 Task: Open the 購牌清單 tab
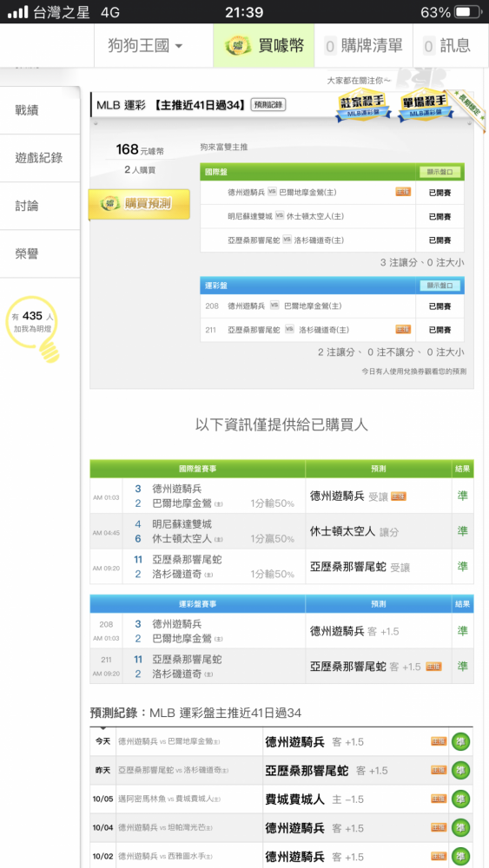[364, 45]
